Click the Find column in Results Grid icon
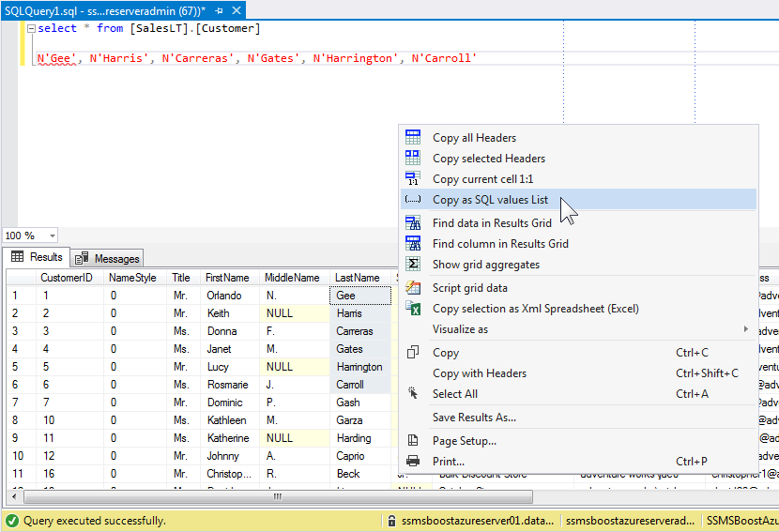Image resolution: width=779 pixels, height=532 pixels. 413,243
